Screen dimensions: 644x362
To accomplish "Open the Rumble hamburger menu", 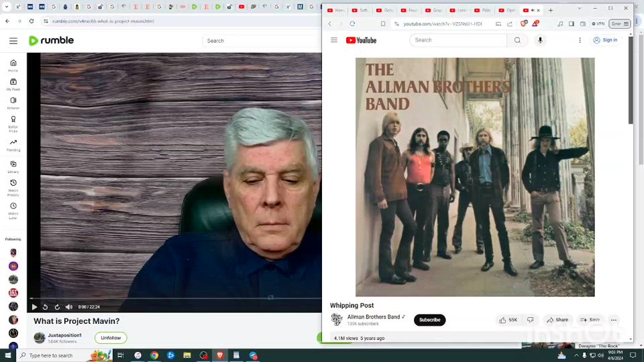I will pos(13,41).
